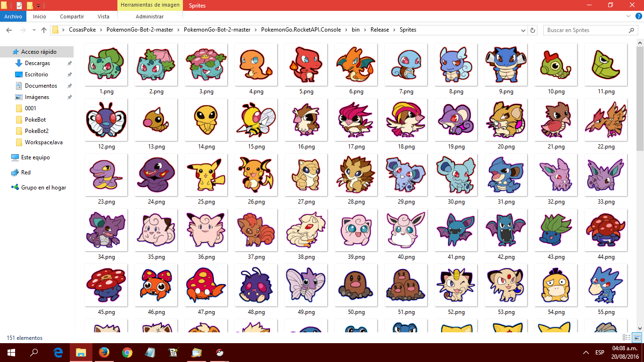Open Escritorio in navigation pane
This screenshot has height=362, width=644.
pos(37,74)
